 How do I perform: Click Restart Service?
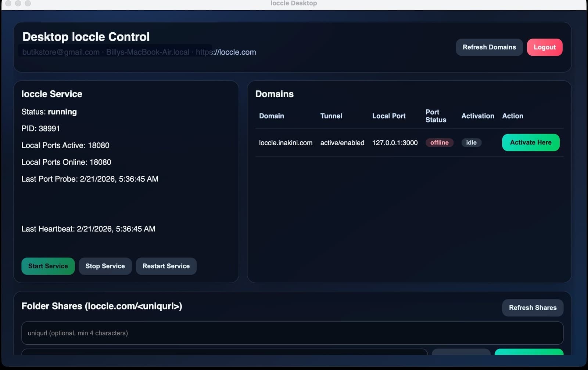(166, 266)
